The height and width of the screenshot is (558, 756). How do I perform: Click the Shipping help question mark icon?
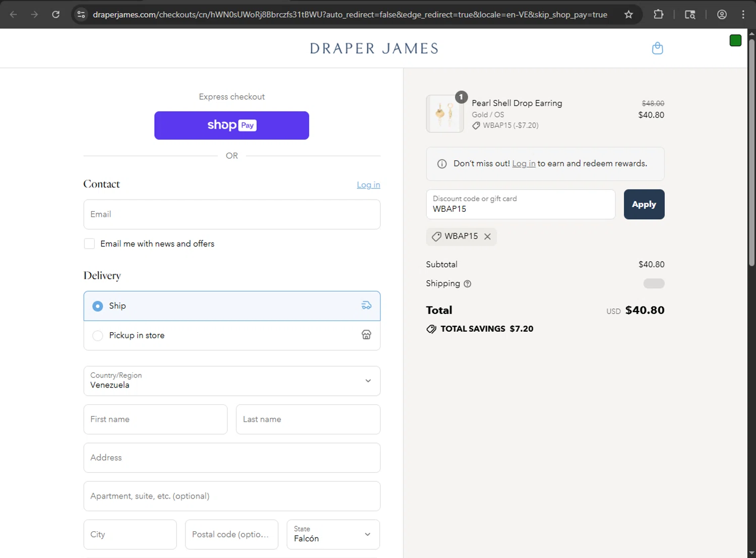467,284
